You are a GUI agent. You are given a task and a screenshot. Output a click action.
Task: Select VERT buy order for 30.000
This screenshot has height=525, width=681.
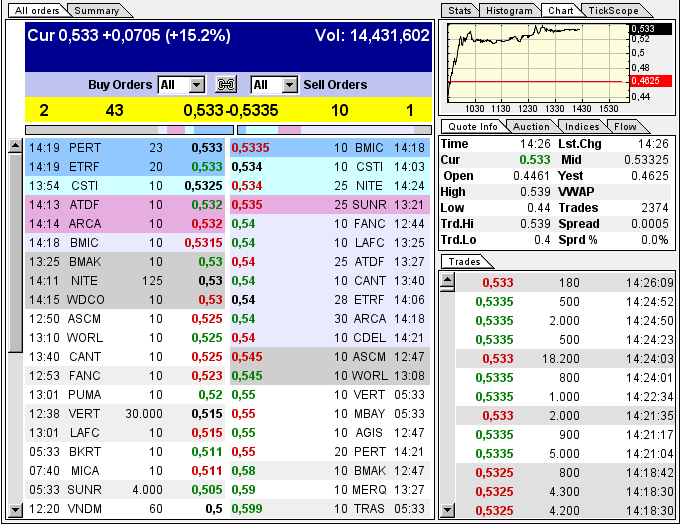point(125,413)
